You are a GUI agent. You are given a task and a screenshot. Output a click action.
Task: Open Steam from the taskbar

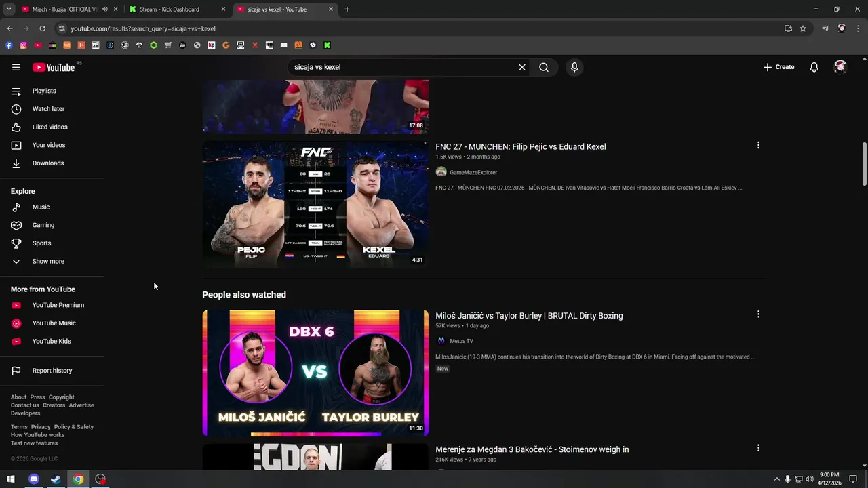[x=56, y=479]
